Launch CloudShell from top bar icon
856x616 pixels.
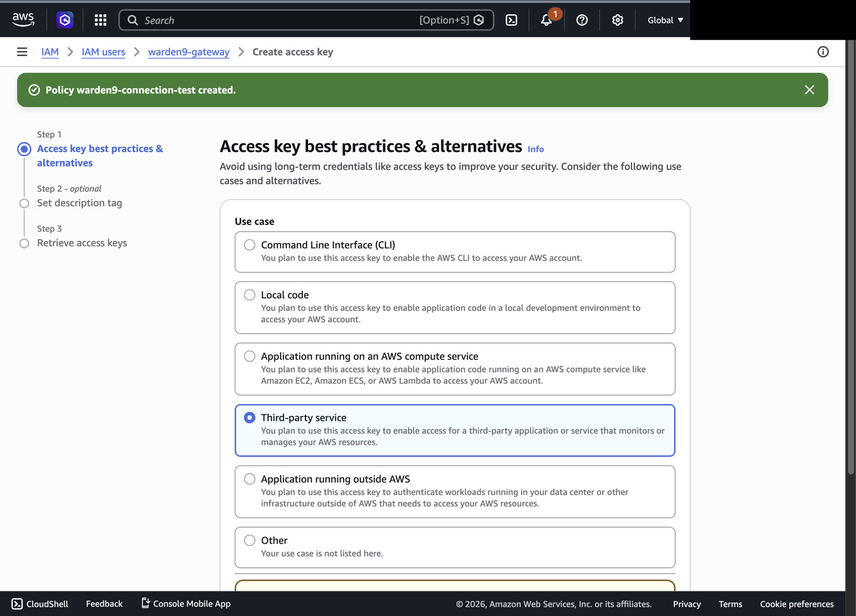coord(511,20)
